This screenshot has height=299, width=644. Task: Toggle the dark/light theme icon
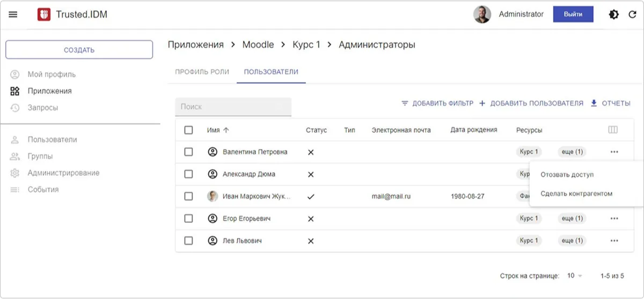[613, 14]
